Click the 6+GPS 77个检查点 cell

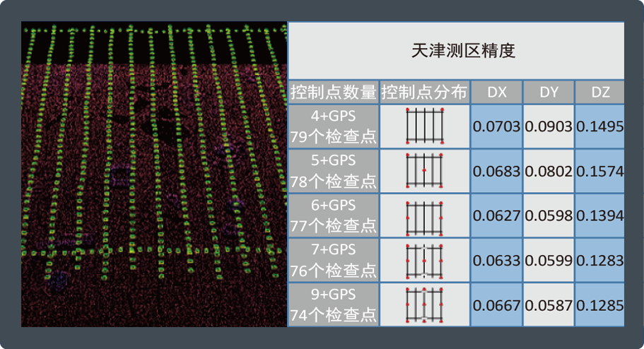[334, 216]
